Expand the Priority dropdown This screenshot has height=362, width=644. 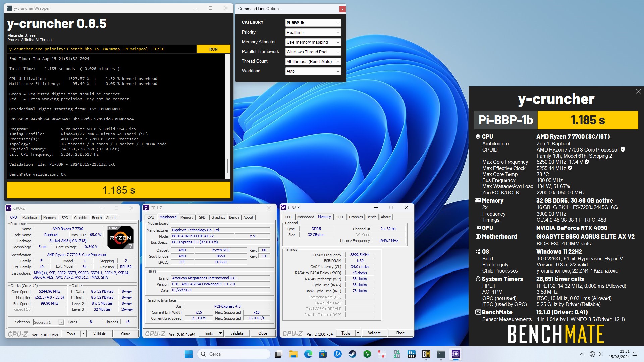313,32
